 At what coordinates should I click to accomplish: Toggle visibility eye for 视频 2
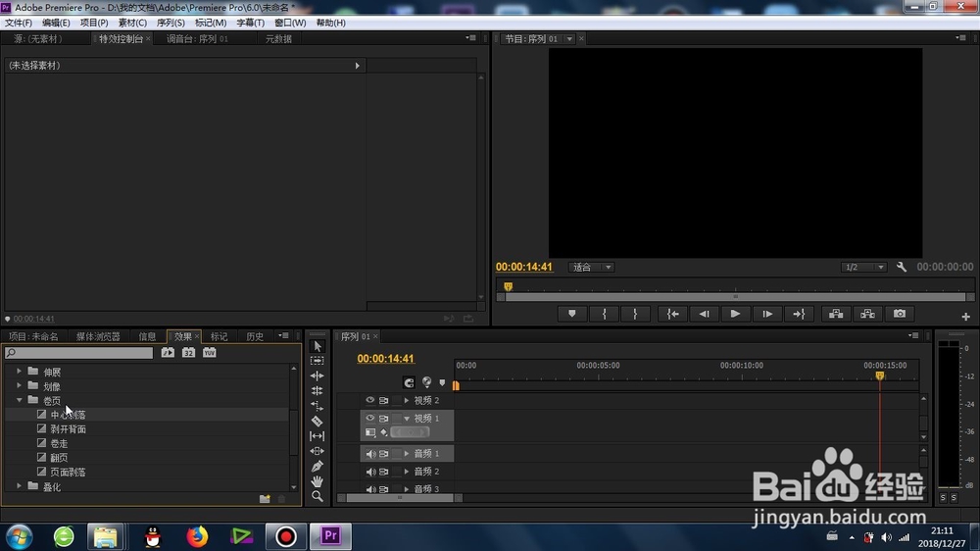[370, 400]
